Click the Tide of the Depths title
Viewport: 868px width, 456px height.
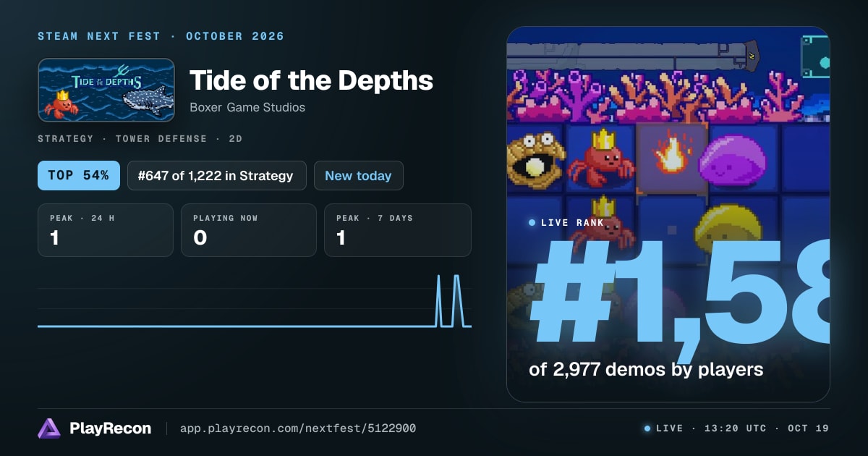click(x=311, y=80)
